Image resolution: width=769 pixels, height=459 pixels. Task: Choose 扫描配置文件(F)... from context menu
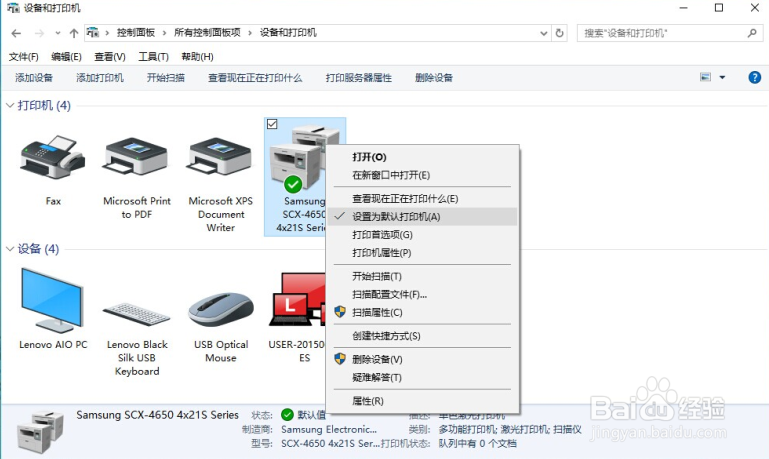422,295
